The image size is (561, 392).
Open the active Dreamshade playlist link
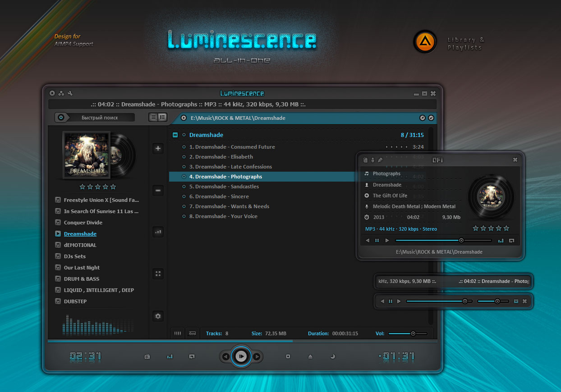pyautogui.click(x=80, y=234)
